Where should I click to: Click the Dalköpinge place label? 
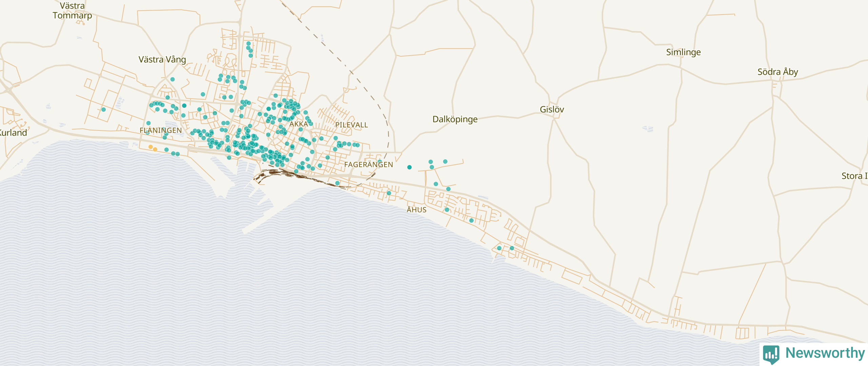pos(455,119)
